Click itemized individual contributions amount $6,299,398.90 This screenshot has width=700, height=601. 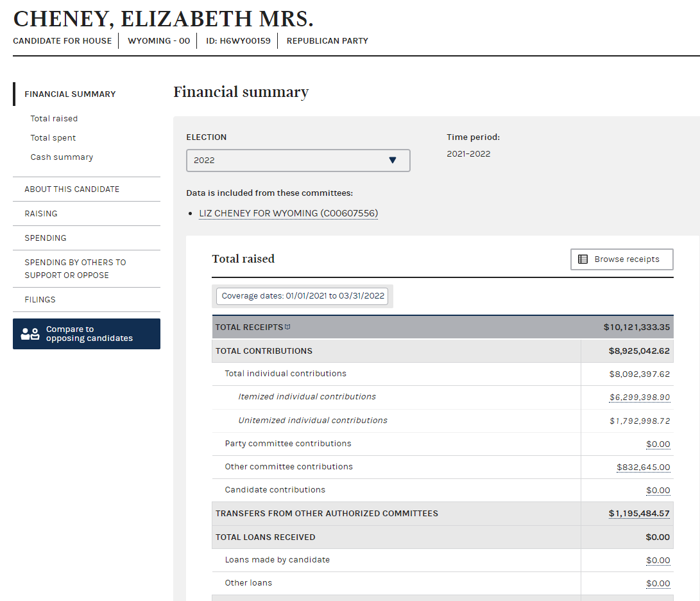pos(640,397)
